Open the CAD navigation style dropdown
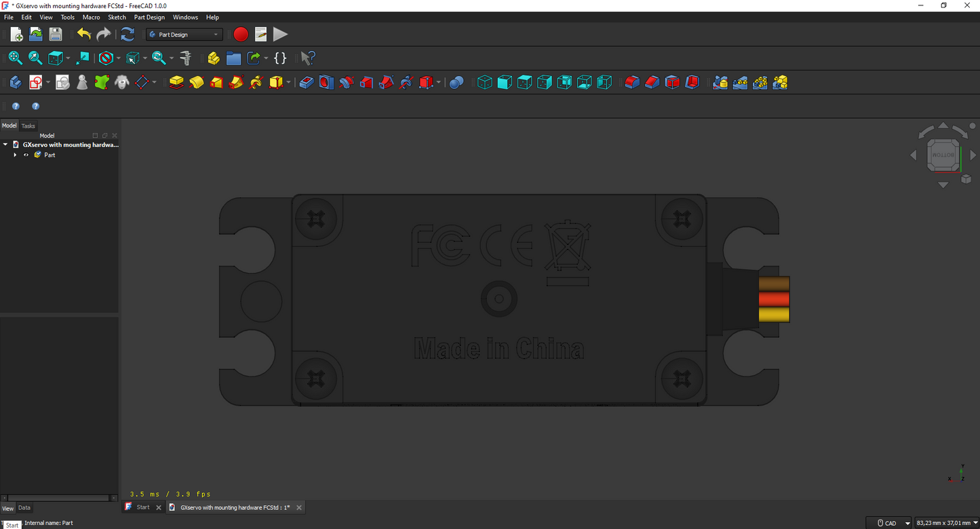Viewport: 980px width, 529px height. [893, 523]
